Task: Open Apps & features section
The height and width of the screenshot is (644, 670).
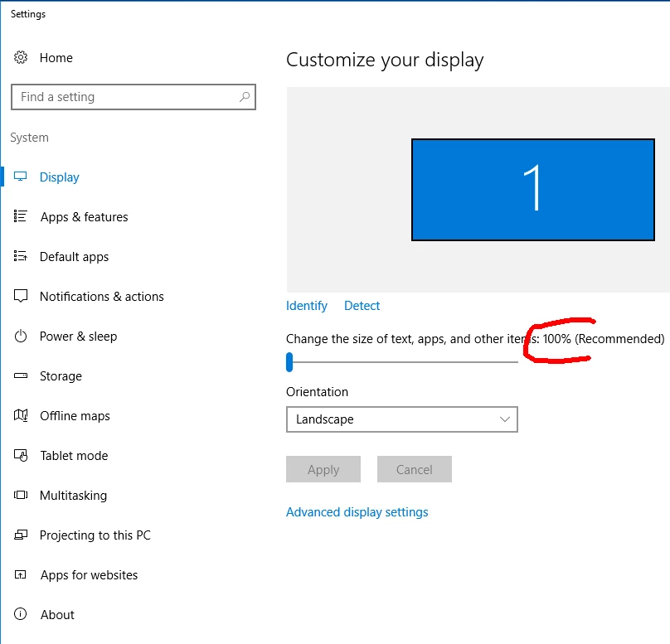Action: [x=85, y=217]
